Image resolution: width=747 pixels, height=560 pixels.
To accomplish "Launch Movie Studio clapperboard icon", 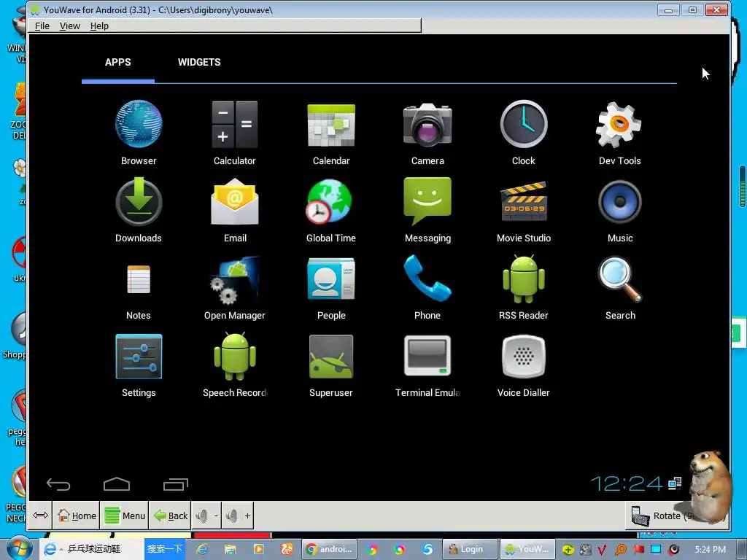I will (x=524, y=201).
